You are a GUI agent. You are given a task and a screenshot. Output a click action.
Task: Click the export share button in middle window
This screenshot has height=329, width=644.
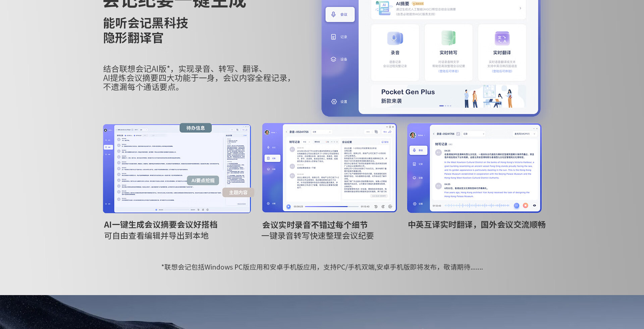[387, 132]
